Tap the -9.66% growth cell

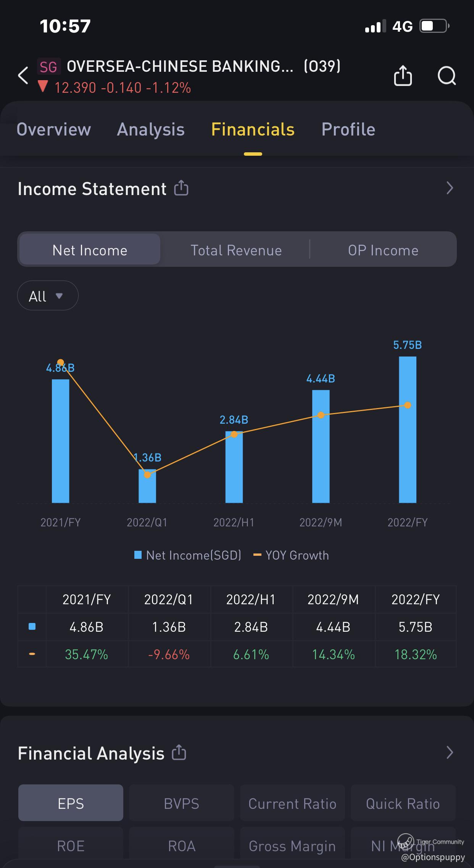coord(169,654)
